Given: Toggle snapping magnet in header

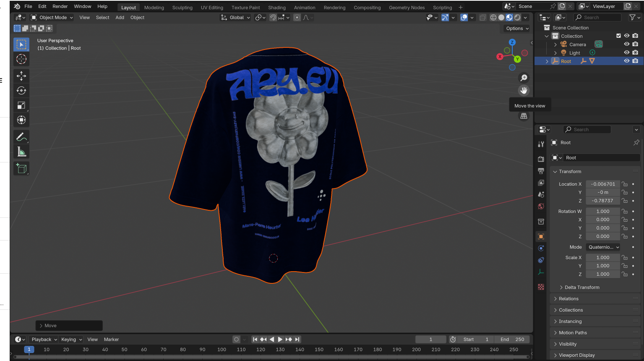Looking at the screenshot, I should (x=273, y=17).
